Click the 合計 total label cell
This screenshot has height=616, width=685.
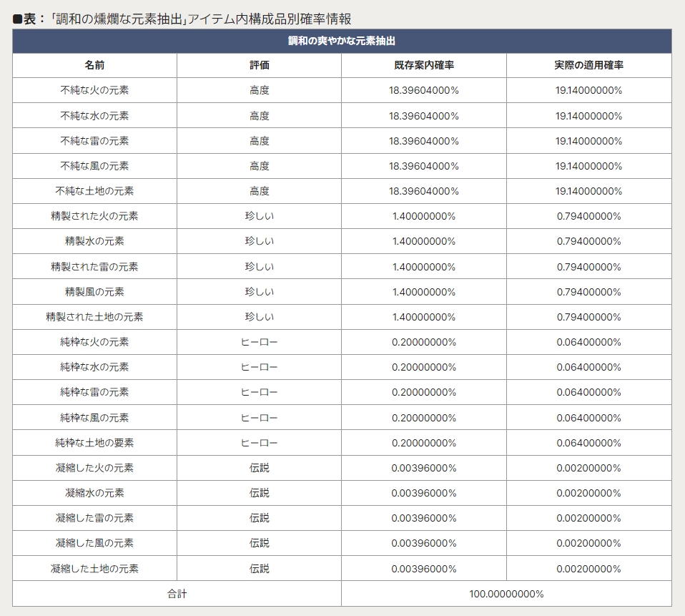(x=177, y=594)
